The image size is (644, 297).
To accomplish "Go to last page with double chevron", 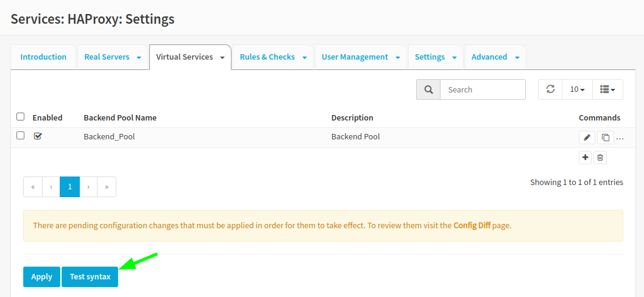I will tap(107, 187).
